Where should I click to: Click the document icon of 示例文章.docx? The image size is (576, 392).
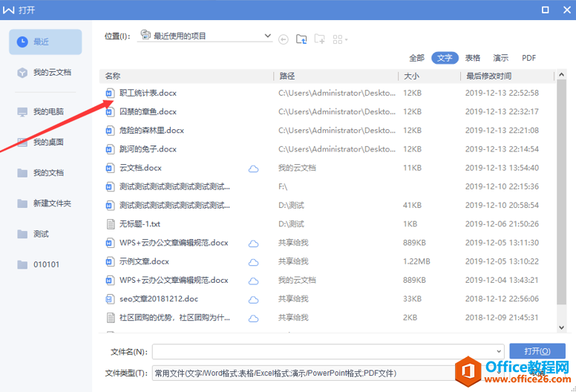110,261
